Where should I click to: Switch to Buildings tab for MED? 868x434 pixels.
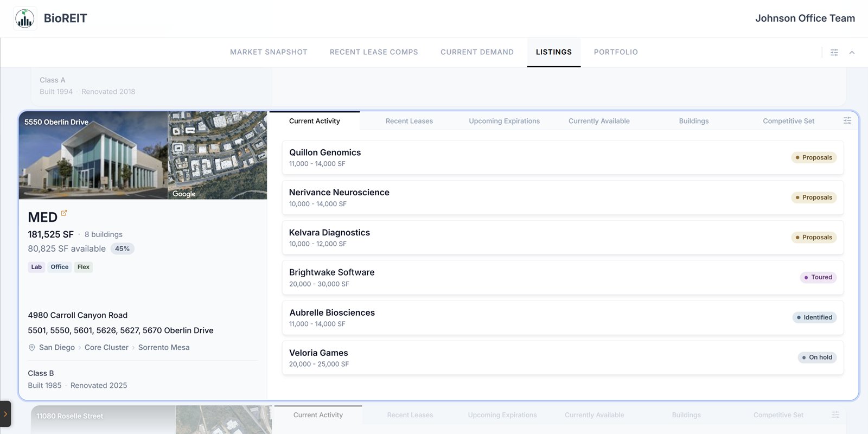point(694,121)
